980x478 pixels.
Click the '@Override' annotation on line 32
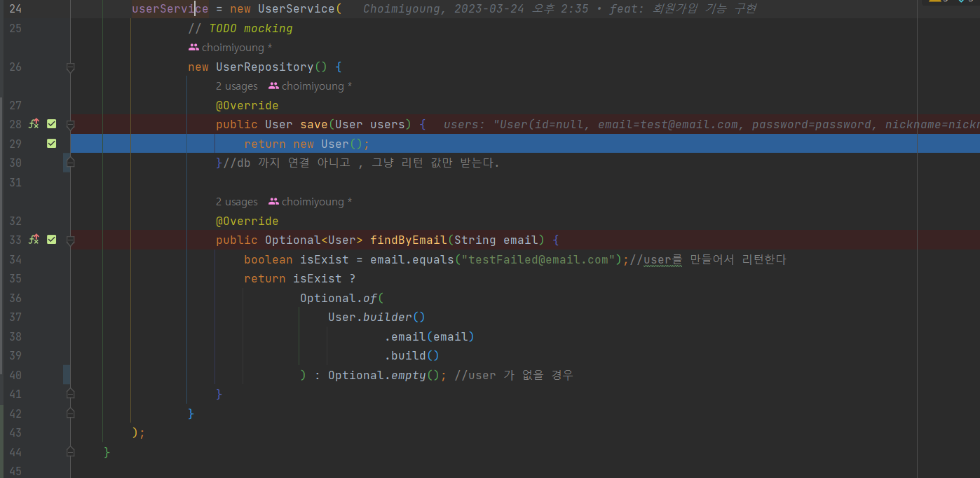pyautogui.click(x=247, y=221)
